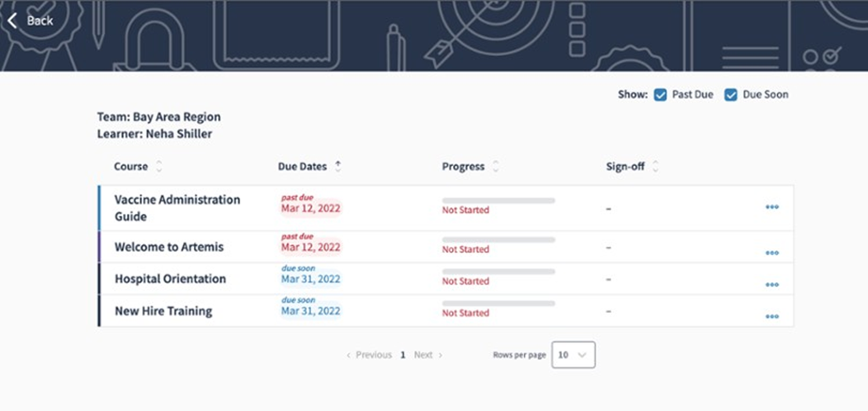
Task: Go to Next page
Action: (x=427, y=355)
